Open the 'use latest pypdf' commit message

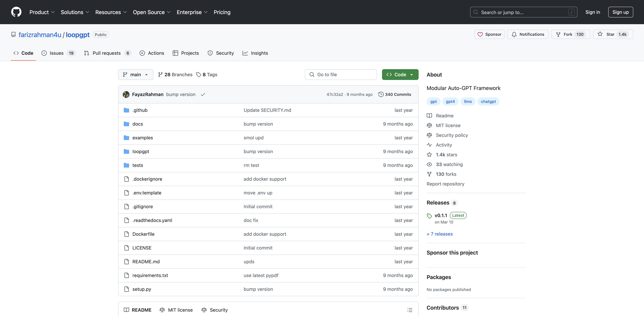[261, 275]
